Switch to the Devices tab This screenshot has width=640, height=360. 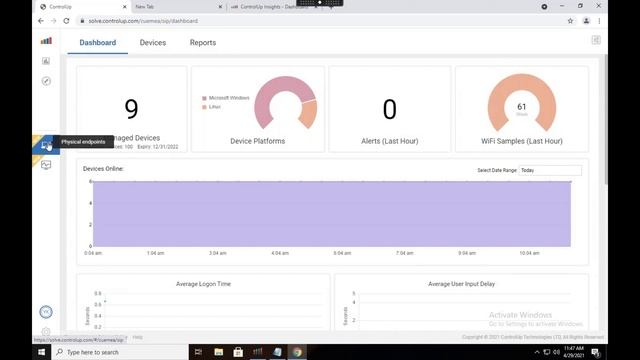tap(153, 42)
